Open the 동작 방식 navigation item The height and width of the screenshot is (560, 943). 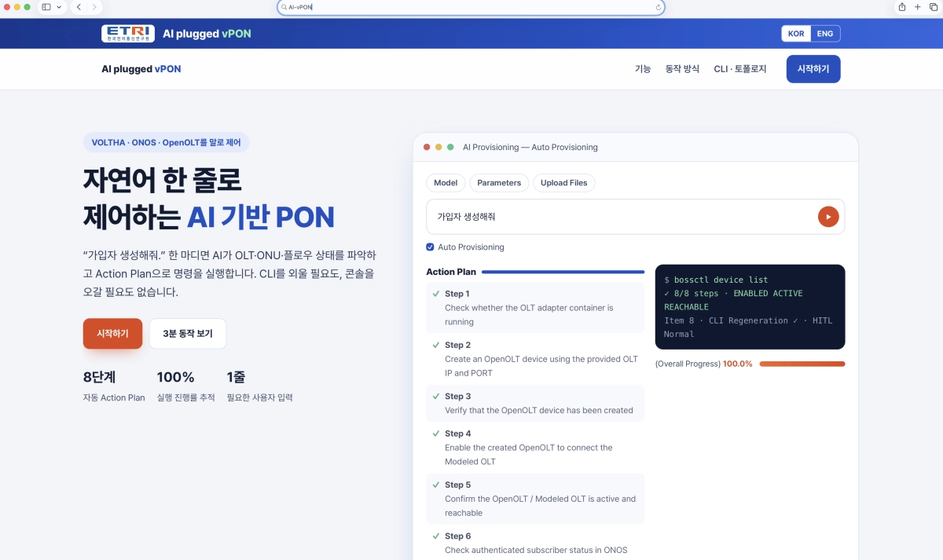point(682,69)
